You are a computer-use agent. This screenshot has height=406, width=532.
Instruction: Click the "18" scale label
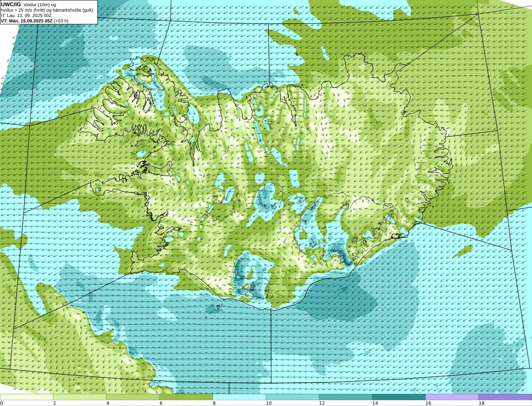pos(482,403)
